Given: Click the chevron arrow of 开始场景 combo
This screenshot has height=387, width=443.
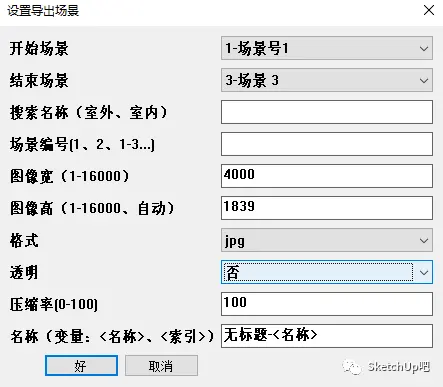Looking at the screenshot, I should pos(424,49).
